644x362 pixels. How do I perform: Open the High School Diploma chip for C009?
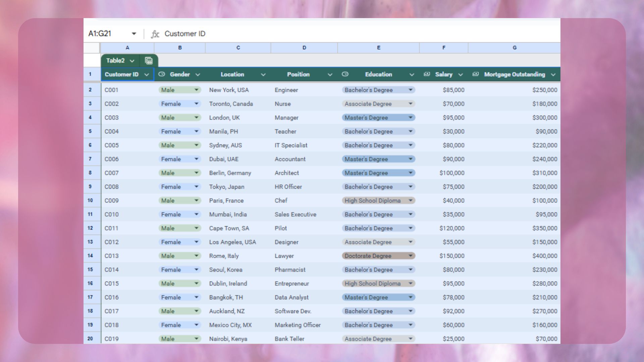tap(410, 200)
